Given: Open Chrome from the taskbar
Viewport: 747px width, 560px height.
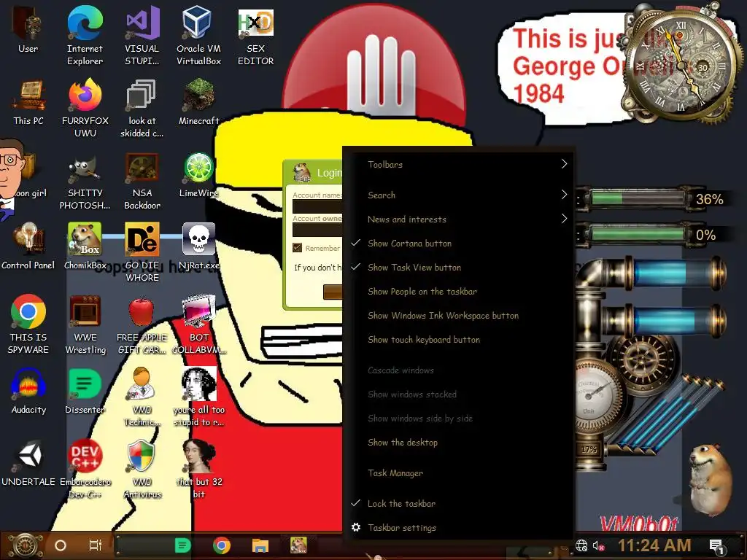Looking at the screenshot, I should point(222,545).
